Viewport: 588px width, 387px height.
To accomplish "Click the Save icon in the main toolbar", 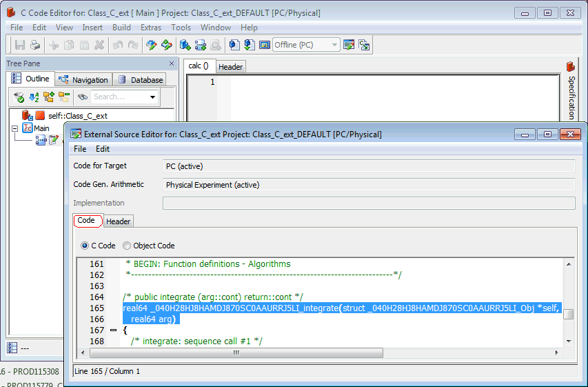I will tap(20, 45).
